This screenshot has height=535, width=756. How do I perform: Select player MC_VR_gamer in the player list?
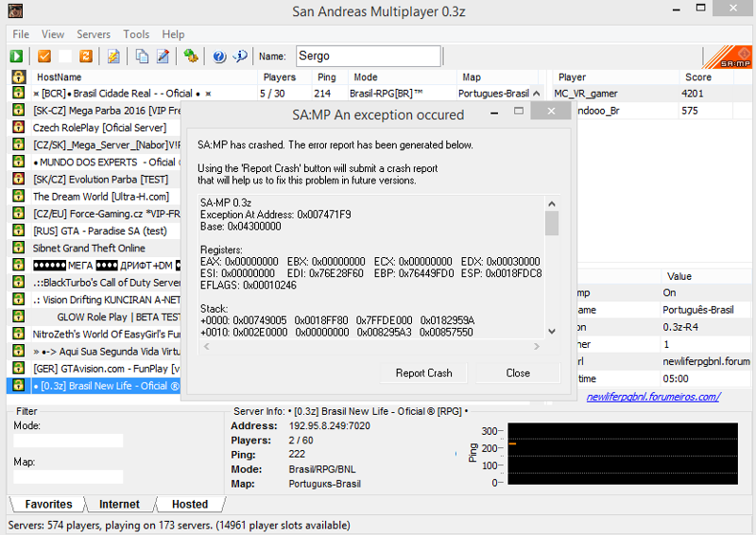click(586, 94)
